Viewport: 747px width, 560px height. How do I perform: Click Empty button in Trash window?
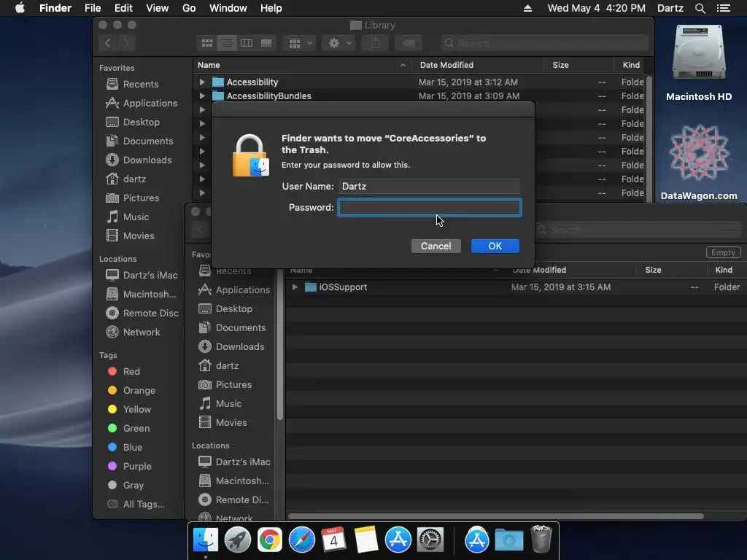[723, 252]
